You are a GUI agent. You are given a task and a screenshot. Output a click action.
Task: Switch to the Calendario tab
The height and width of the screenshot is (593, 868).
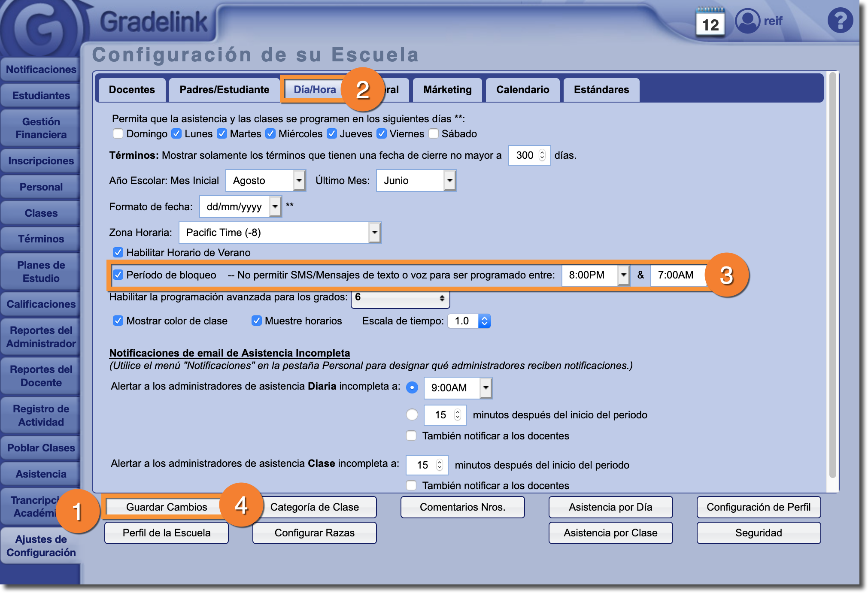(x=522, y=90)
